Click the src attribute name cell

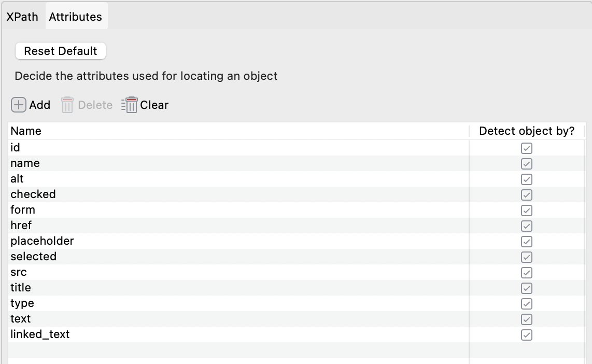pyautogui.click(x=19, y=272)
